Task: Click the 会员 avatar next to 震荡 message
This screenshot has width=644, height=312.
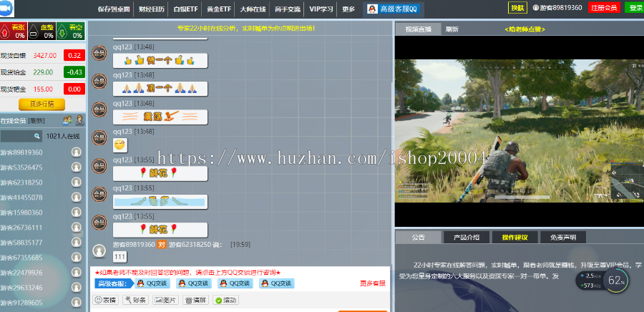Action: 99,109
